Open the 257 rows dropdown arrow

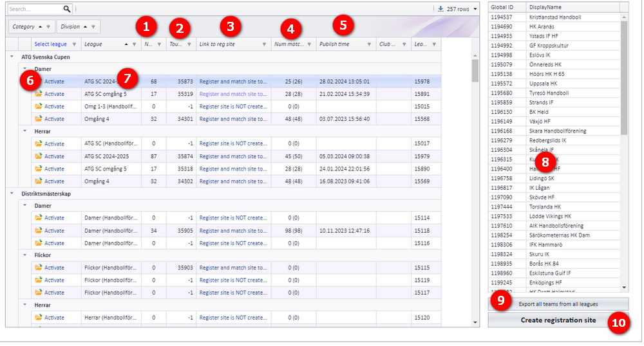point(475,9)
